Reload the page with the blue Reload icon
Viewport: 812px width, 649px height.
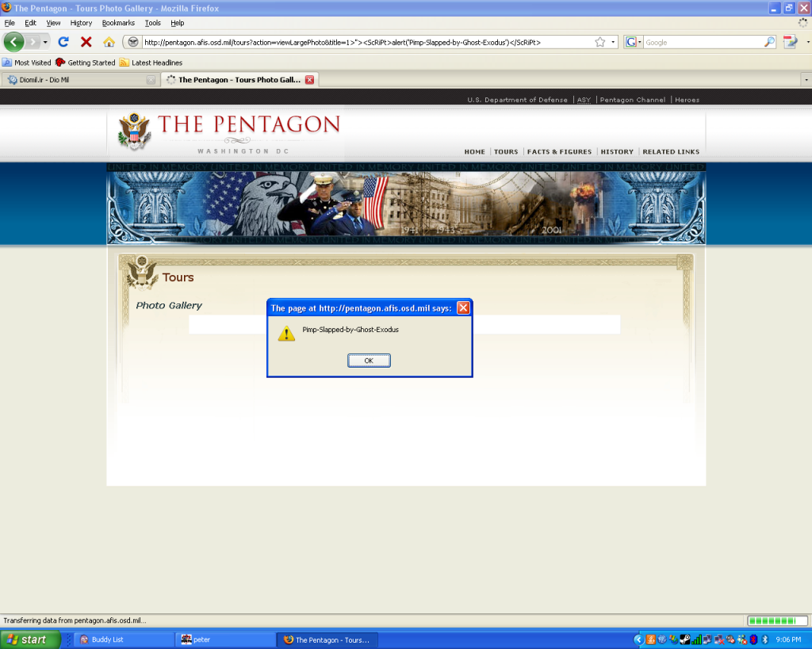point(63,42)
